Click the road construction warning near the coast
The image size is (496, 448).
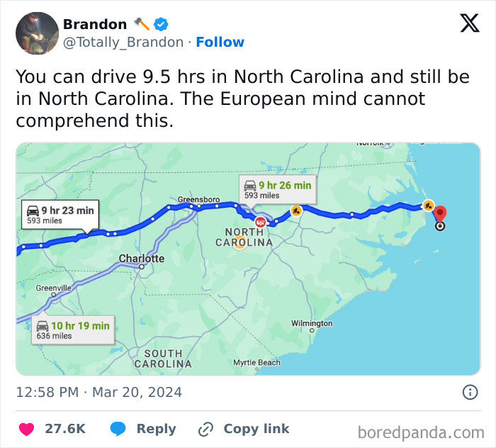pos(428,205)
